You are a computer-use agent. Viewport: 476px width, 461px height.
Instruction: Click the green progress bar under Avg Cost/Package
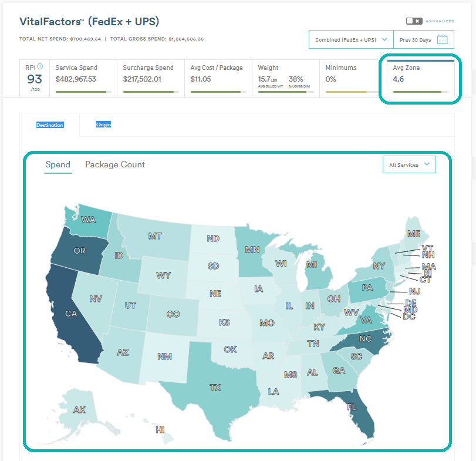click(x=217, y=91)
